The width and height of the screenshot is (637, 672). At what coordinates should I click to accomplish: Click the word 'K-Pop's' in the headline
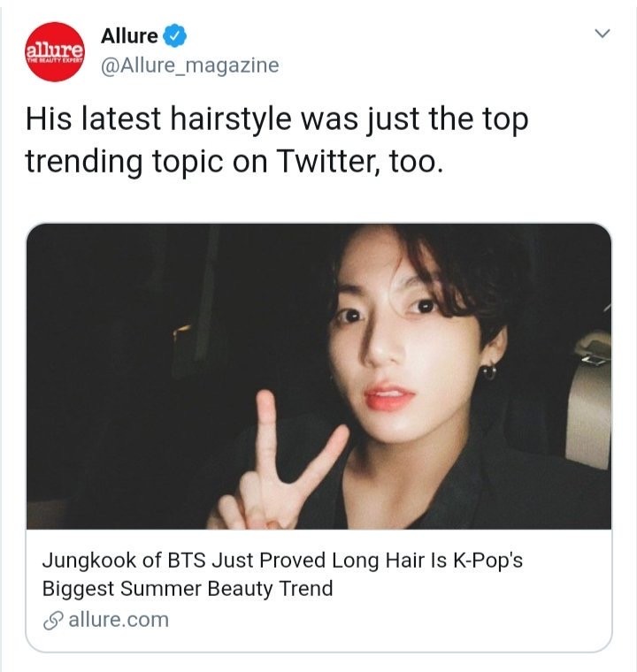click(x=487, y=561)
